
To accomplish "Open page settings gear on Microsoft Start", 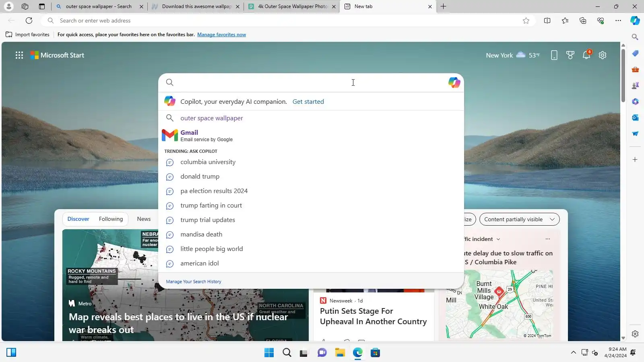I will [x=603, y=55].
